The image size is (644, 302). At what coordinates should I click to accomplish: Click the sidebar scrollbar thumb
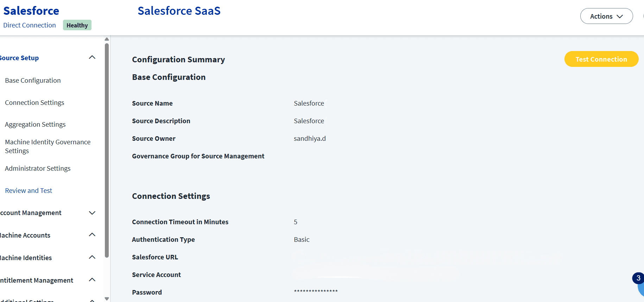107,150
